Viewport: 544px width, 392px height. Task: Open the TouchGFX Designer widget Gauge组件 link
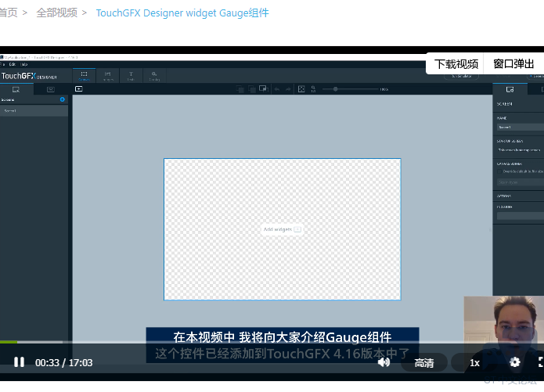[182, 13]
